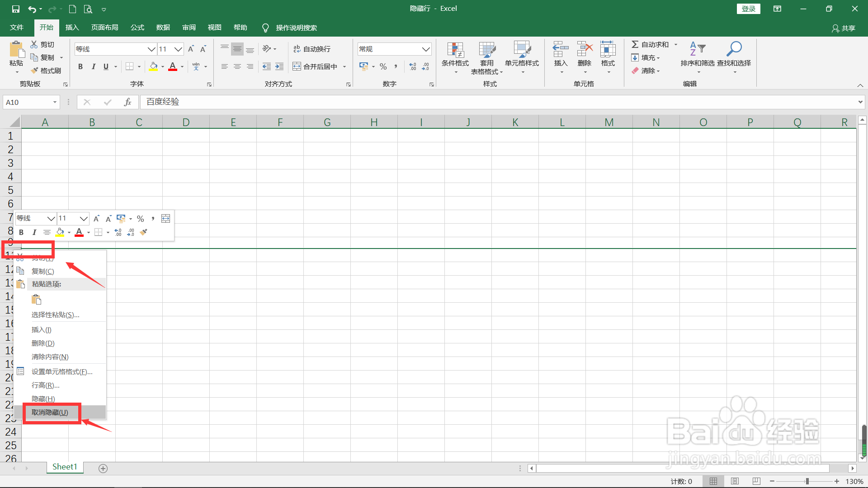Viewport: 868px width, 488px height.
Task: Toggle center horizontal alignment in ribbon
Action: click(237, 66)
